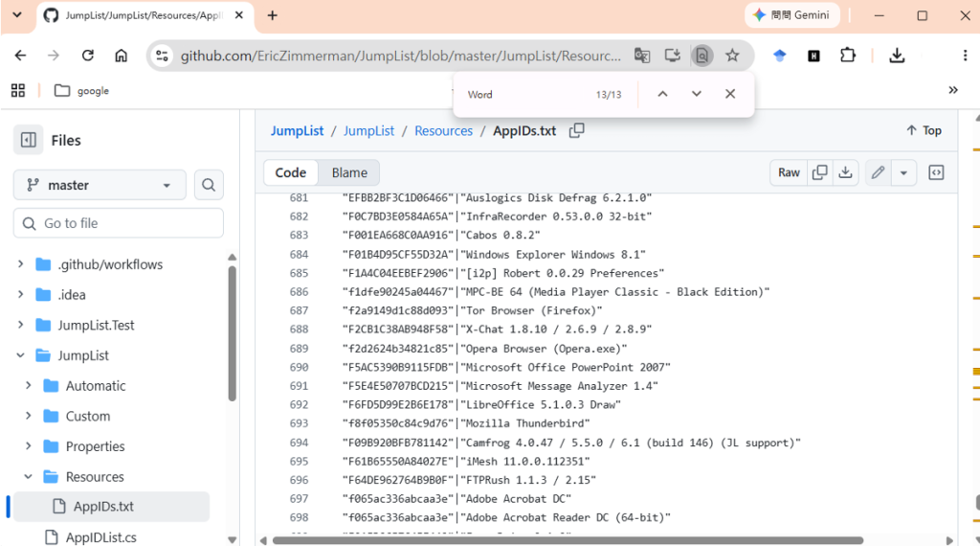Jump to Top of the file
980x546 pixels.
924,130
